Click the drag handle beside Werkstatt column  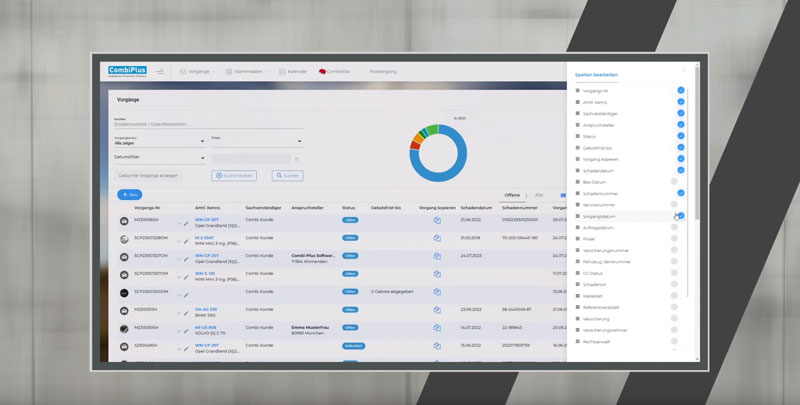578,296
